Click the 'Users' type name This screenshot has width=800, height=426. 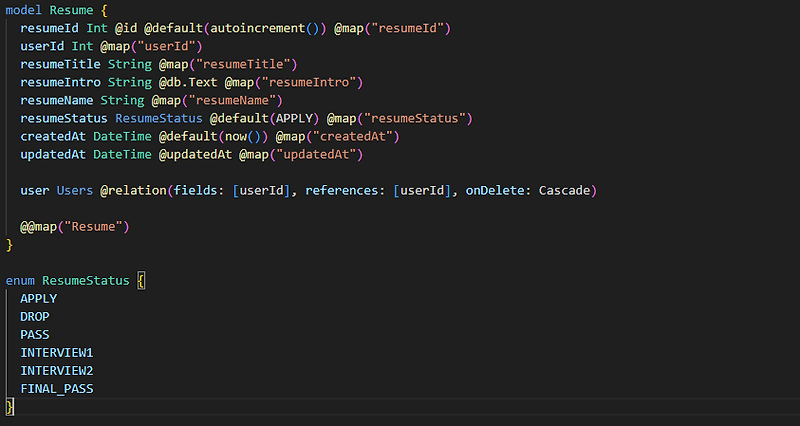[x=74, y=190]
